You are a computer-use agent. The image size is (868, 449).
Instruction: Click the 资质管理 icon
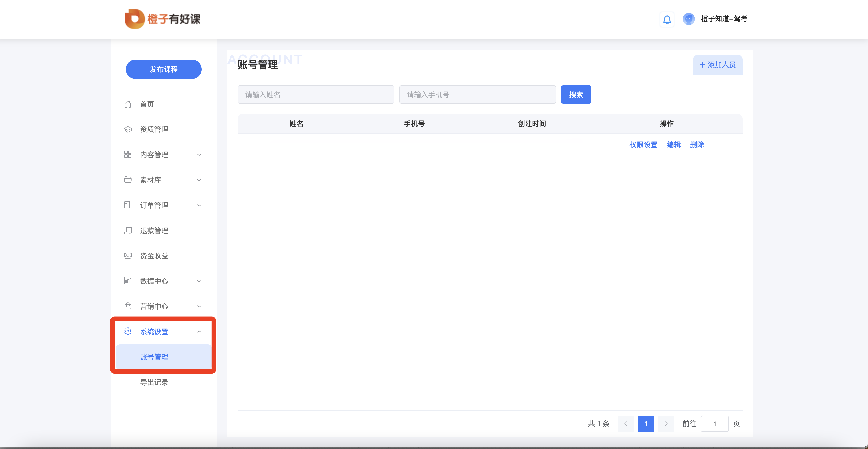tap(128, 129)
